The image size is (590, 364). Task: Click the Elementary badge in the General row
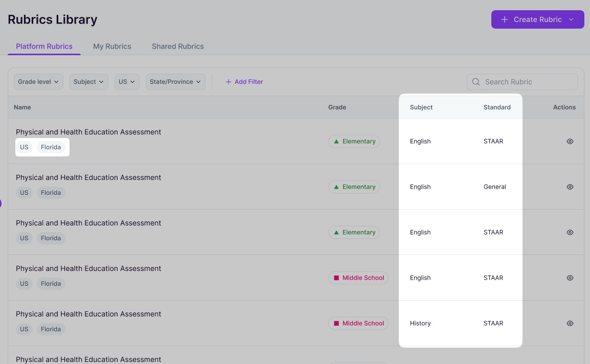point(354,187)
